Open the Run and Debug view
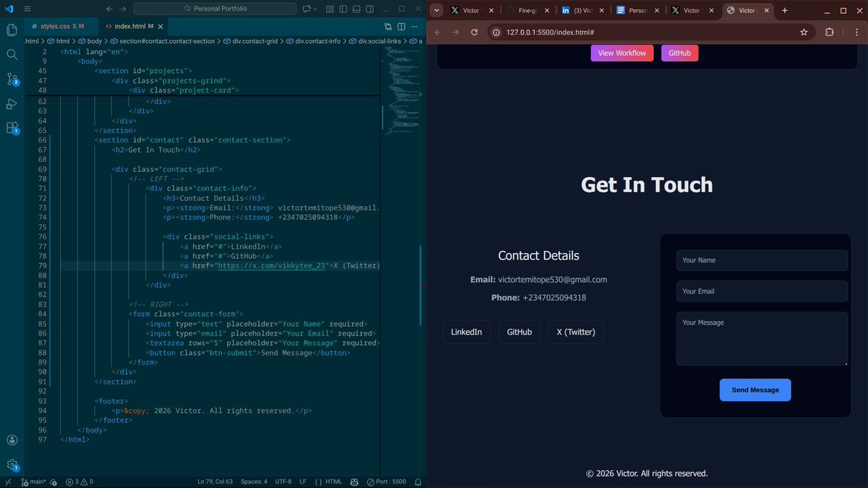 tap(12, 103)
